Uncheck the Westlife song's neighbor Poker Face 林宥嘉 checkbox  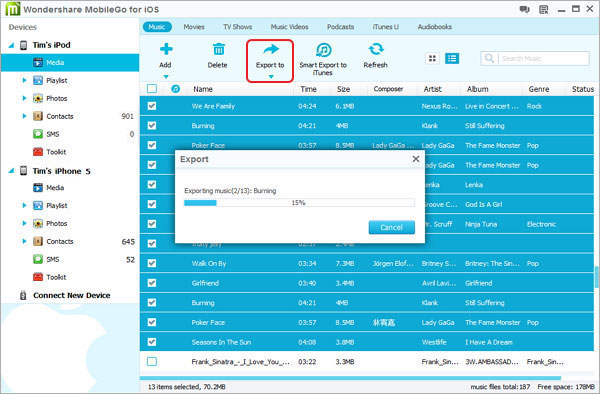click(x=152, y=322)
